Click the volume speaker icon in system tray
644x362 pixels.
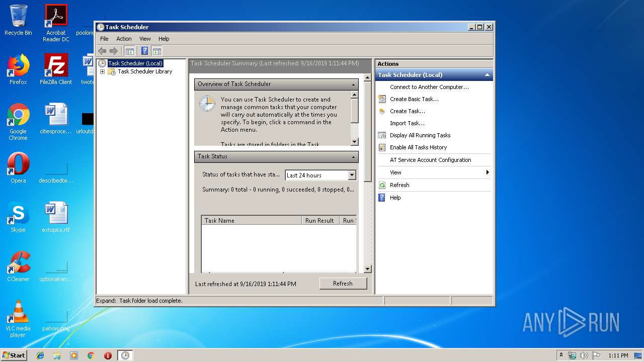click(x=584, y=355)
